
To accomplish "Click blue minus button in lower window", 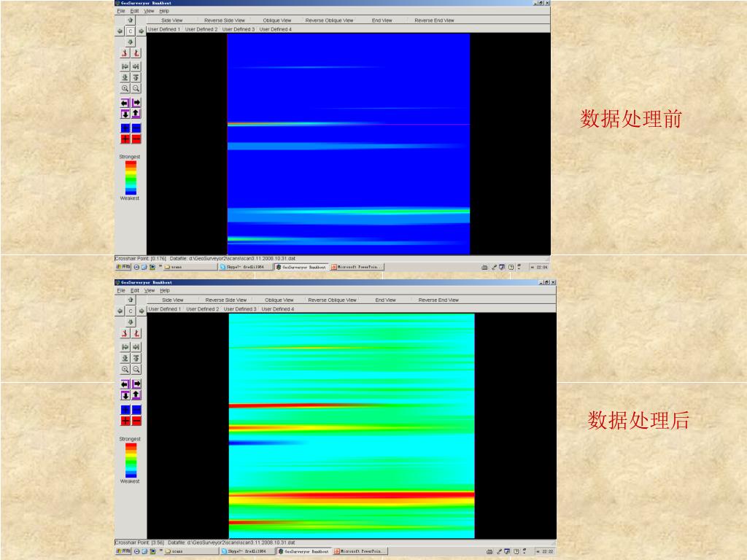I will pyautogui.click(x=136, y=410).
